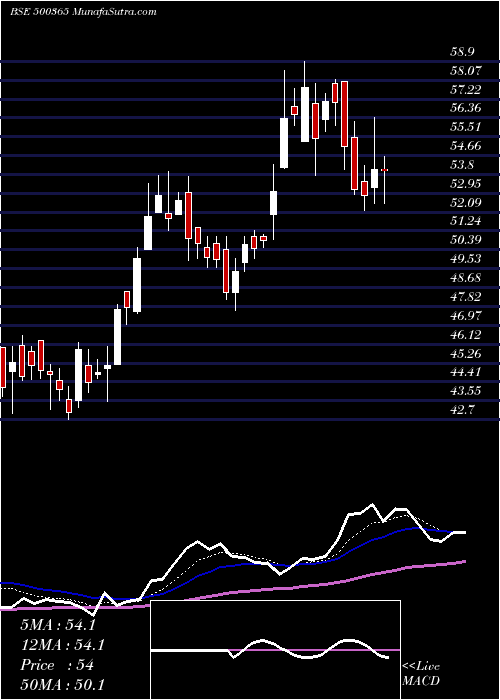Click the 50.39 price axis label

click(465, 240)
